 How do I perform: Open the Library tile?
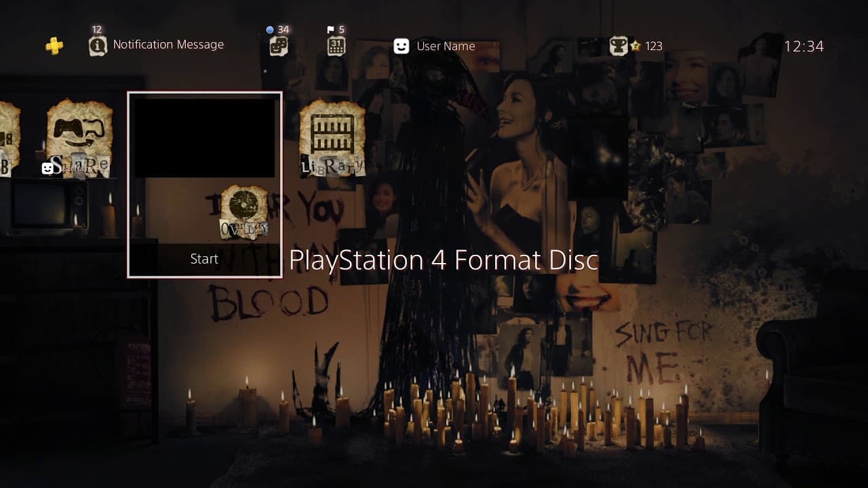coord(332,138)
